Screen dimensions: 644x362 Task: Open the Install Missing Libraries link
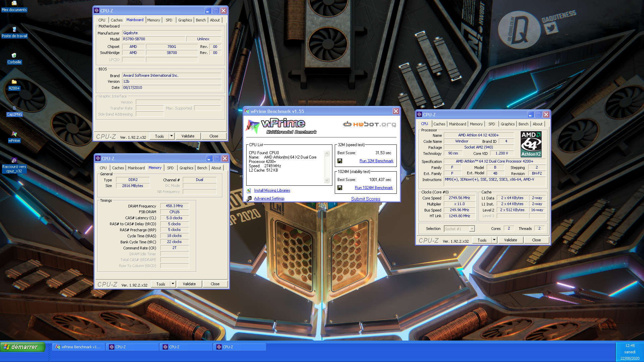coord(272,190)
